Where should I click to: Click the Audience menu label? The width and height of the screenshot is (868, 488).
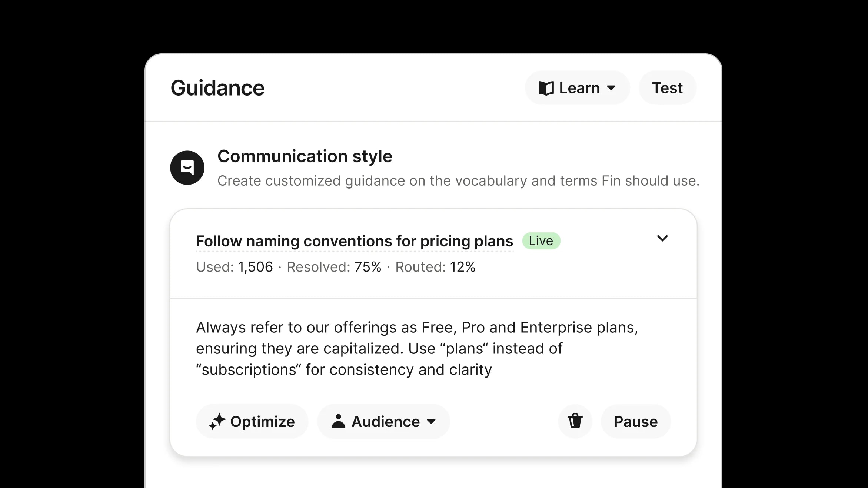(385, 422)
